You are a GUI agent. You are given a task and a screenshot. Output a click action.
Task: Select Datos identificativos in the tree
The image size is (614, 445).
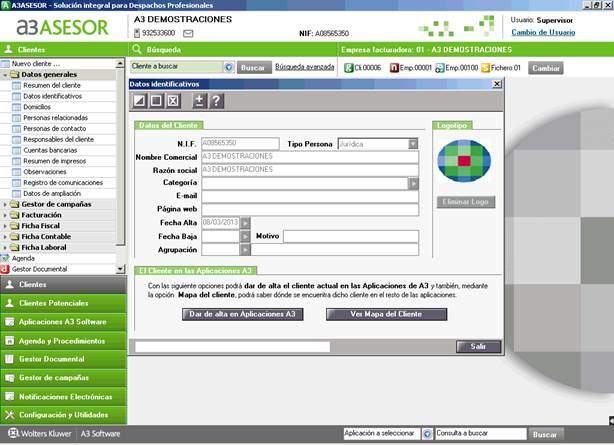click(52, 96)
